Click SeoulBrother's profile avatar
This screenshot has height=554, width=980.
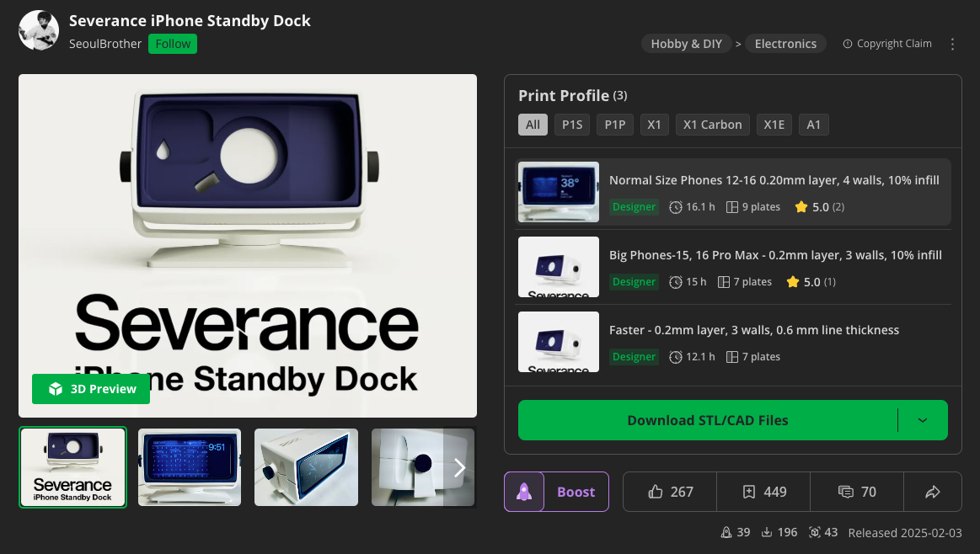[x=39, y=31]
